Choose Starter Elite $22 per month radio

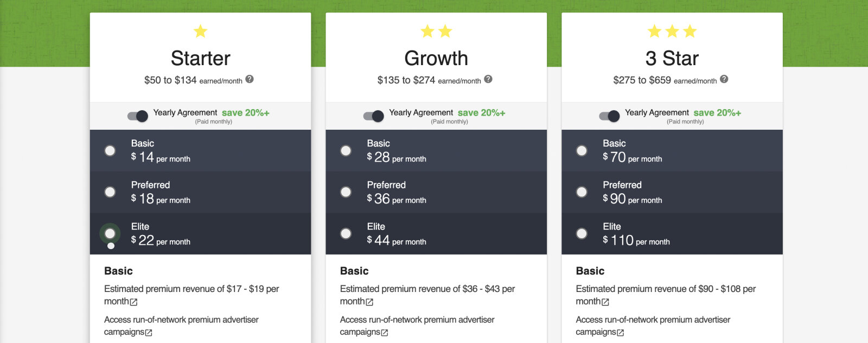110,233
